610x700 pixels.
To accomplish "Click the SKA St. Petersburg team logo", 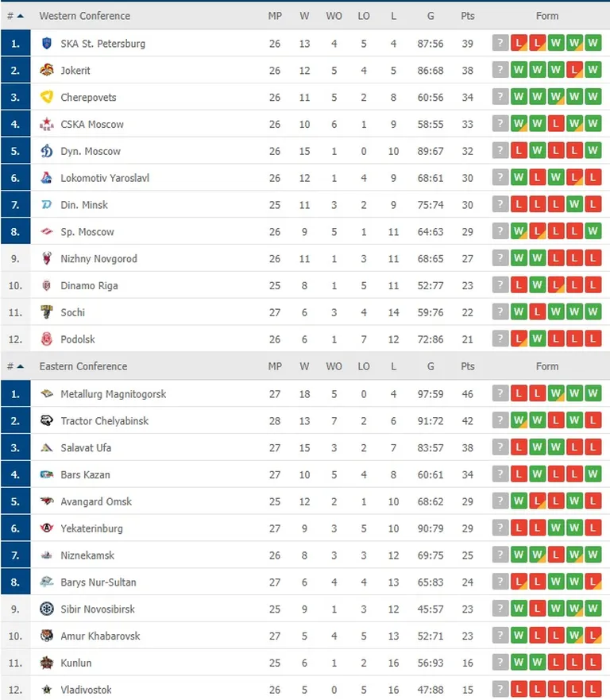I will (x=46, y=44).
